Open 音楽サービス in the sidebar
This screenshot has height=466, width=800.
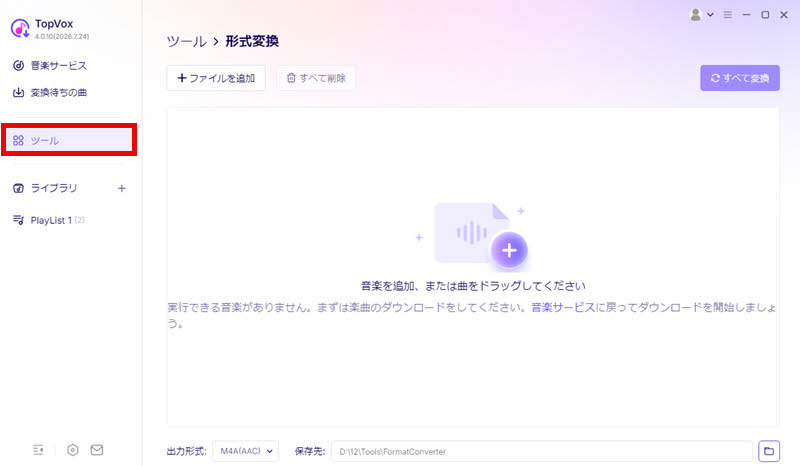[x=50, y=65]
